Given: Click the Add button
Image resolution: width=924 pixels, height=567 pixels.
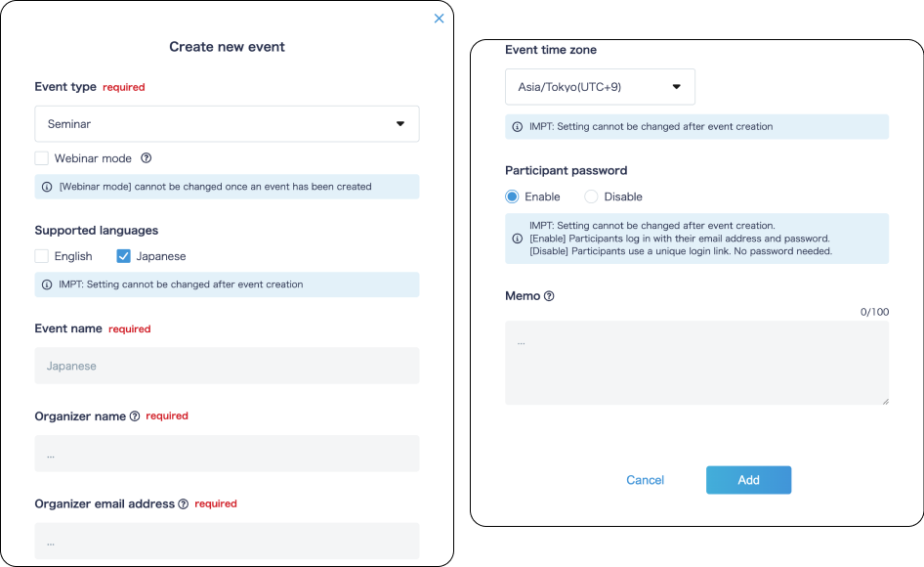Looking at the screenshot, I should [x=748, y=480].
